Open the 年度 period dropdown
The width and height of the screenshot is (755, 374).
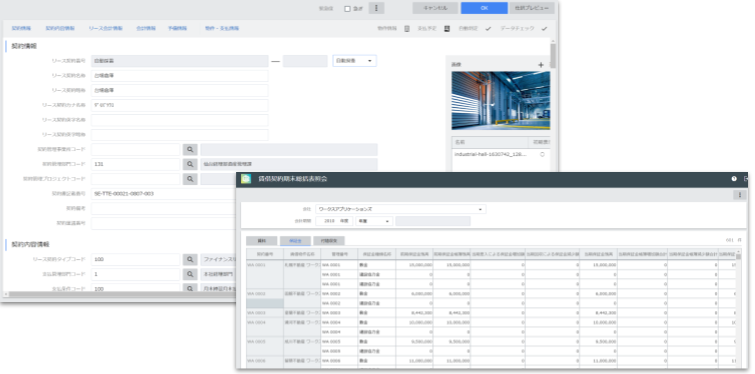(x=374, y=221)
